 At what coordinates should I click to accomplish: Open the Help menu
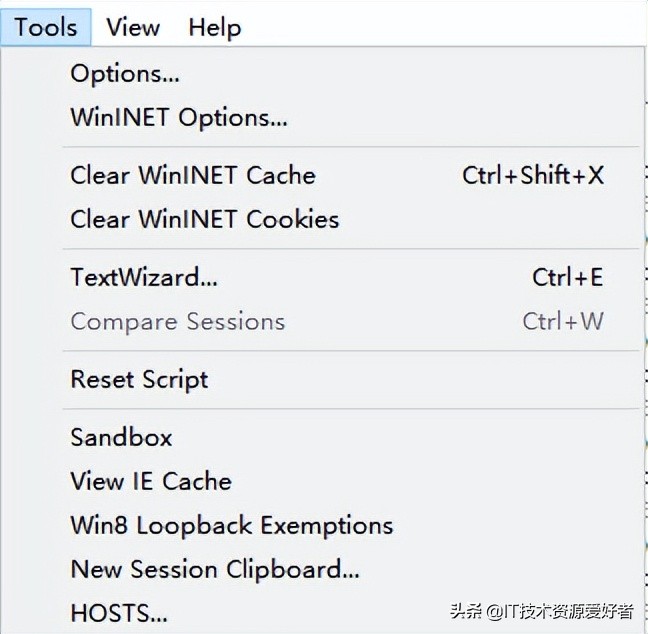pyautogui.click(x=214, y=27)
